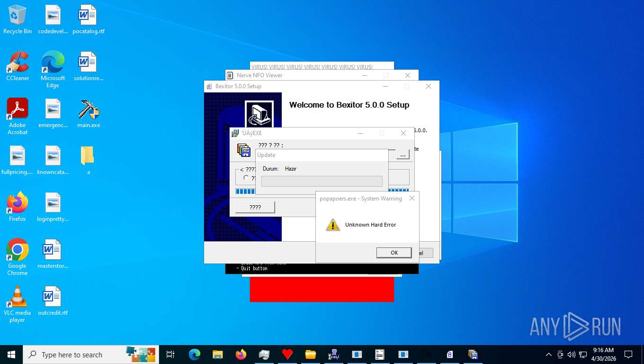This screenshot has width=644, height=364.
Task: Click the yellow warning triangle icon
Action: point(333,225)
